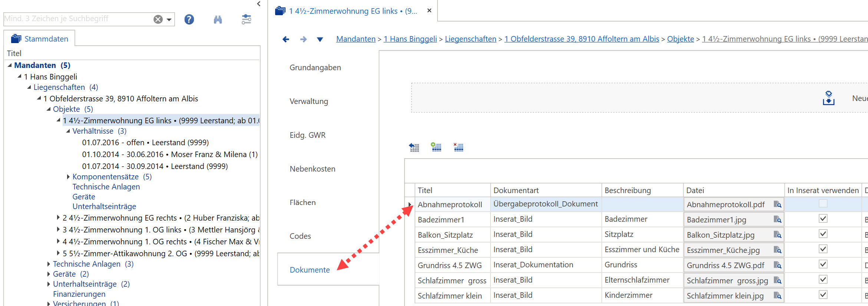Go to Obfelderstrasse 39 breadcrumb link
The height and width of the screenshot is (306, 868).
tap(582, 39)
